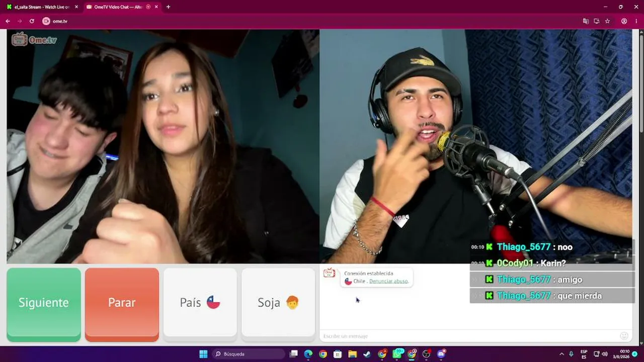Close the el_salta Stream tab
This screenshot has height=362, width=644.
(76, 7)
